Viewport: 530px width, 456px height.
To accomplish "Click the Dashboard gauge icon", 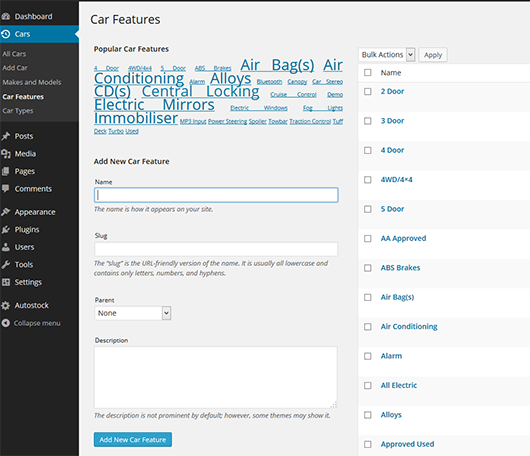I will coord(6,16).
